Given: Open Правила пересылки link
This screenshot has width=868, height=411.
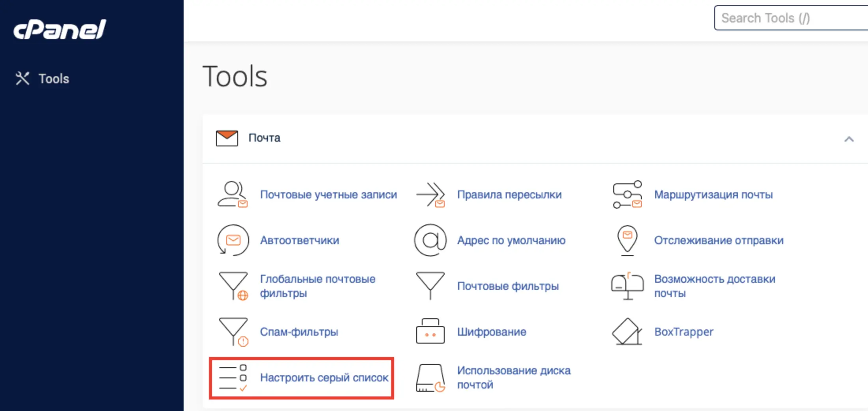Looking at the screenshot, I should coord(509,194).
